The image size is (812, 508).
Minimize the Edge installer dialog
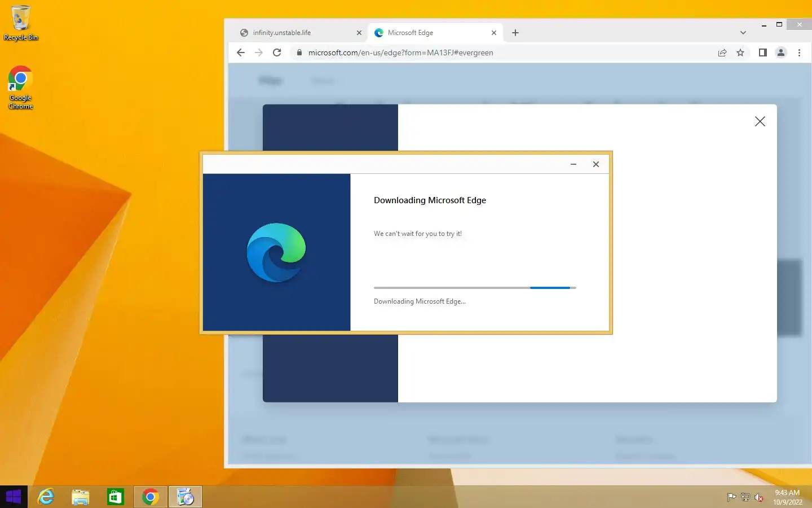click(573, 164)
